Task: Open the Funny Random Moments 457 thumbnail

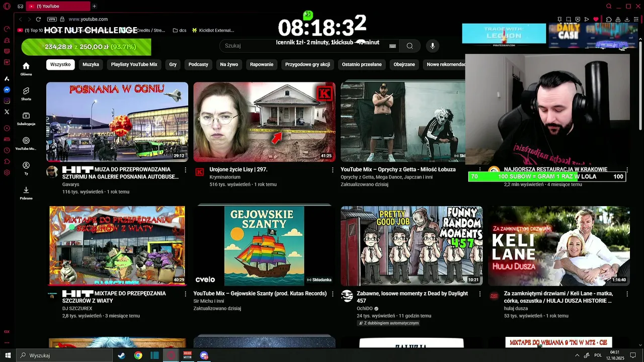Action: pos(412,246)
